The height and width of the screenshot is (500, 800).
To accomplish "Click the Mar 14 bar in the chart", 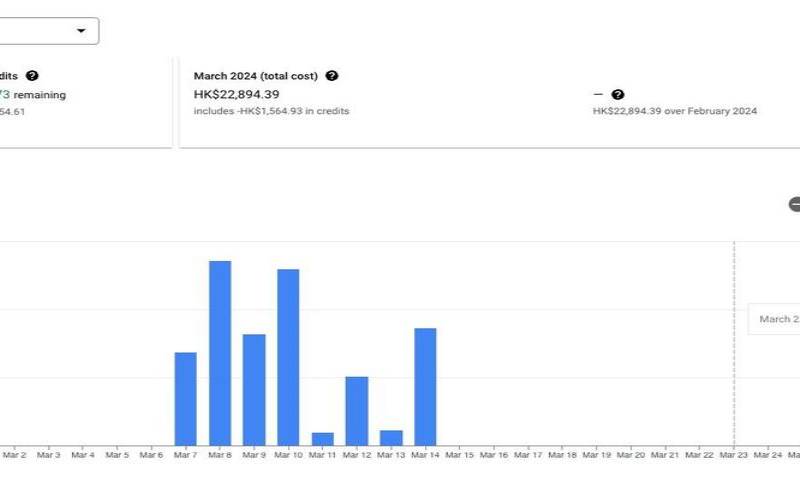I will pyautogui.click(x=425, y=386).
